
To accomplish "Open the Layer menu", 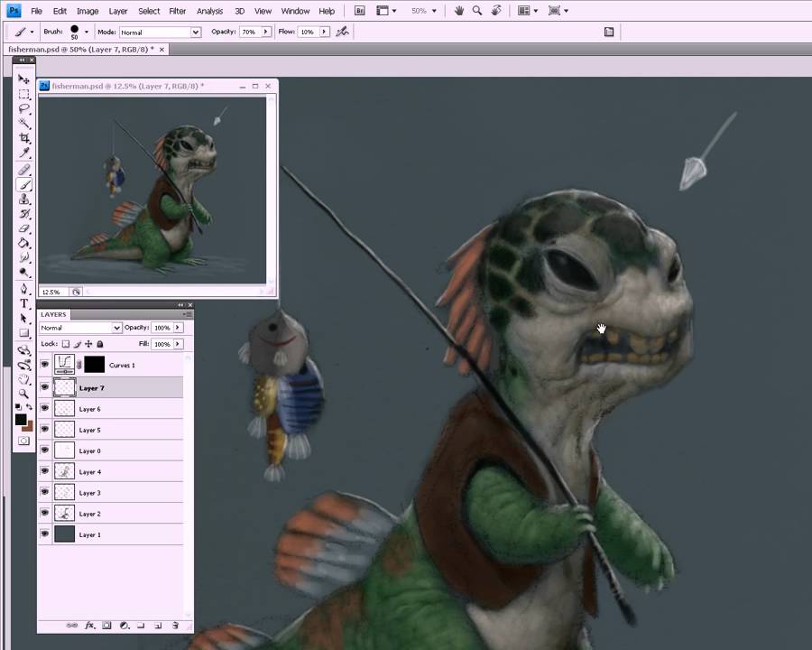I will [x=118, y=11].
